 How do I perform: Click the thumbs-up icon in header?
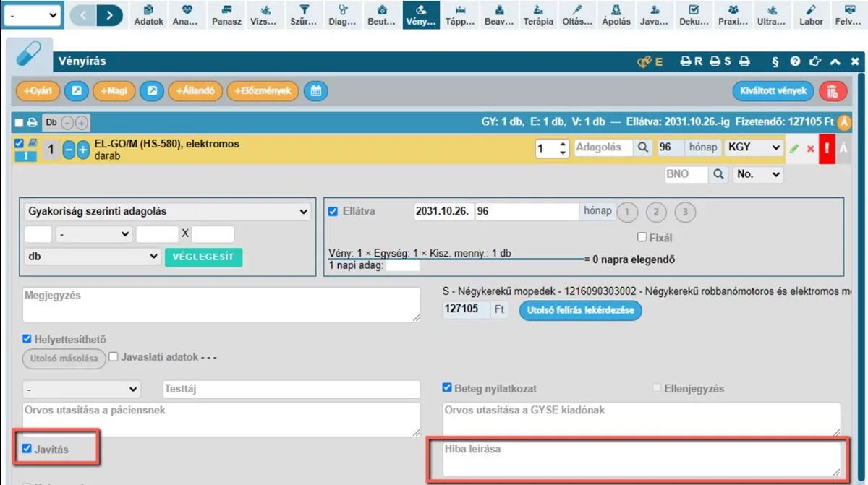816,62
